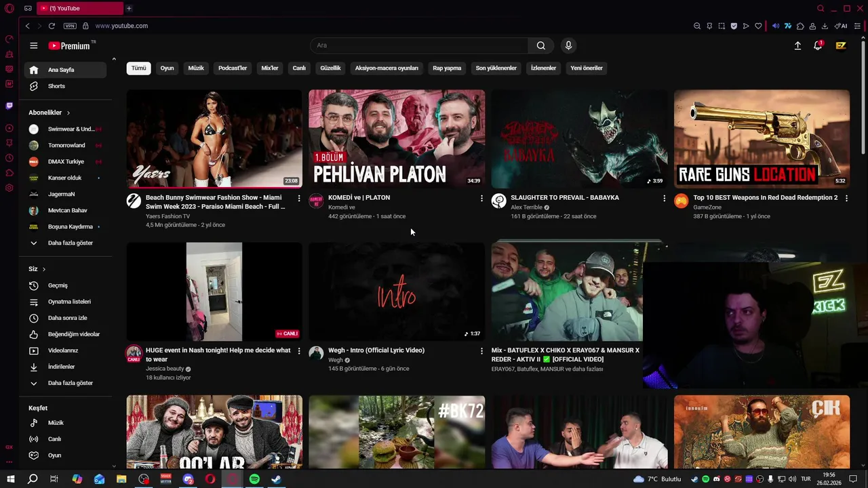Screen dimensions: 868x488
Task: Select Ana Sayfa in sidebar
Action: click(x=65, y=70)
